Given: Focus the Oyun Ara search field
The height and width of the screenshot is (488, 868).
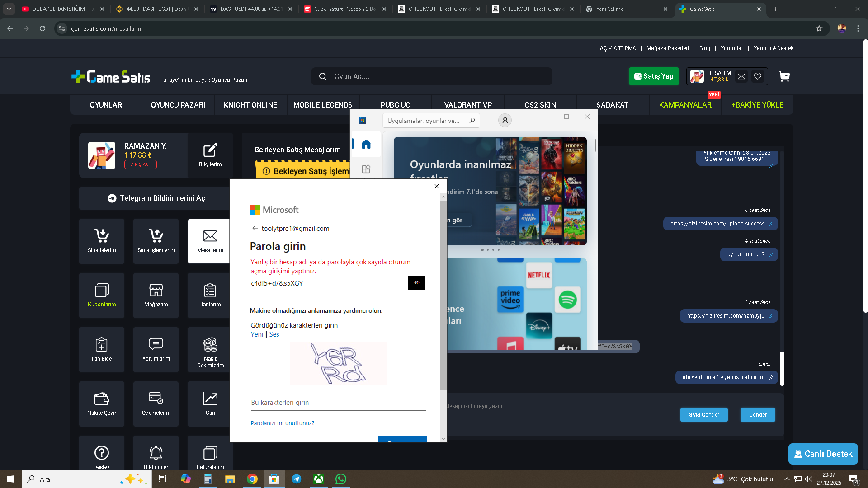Looking at the screenshot, I should (x=432, y=76).
